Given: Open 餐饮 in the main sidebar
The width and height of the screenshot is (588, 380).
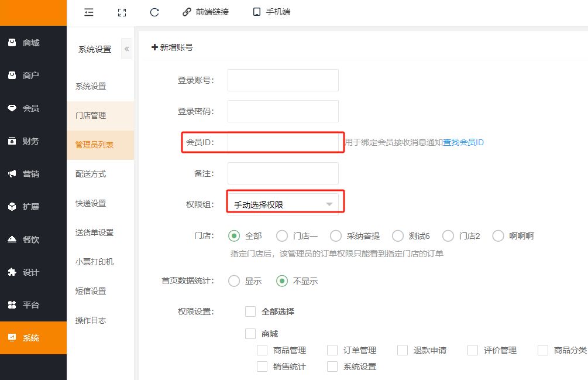Looking at the screenshot, I should point(31,239).
